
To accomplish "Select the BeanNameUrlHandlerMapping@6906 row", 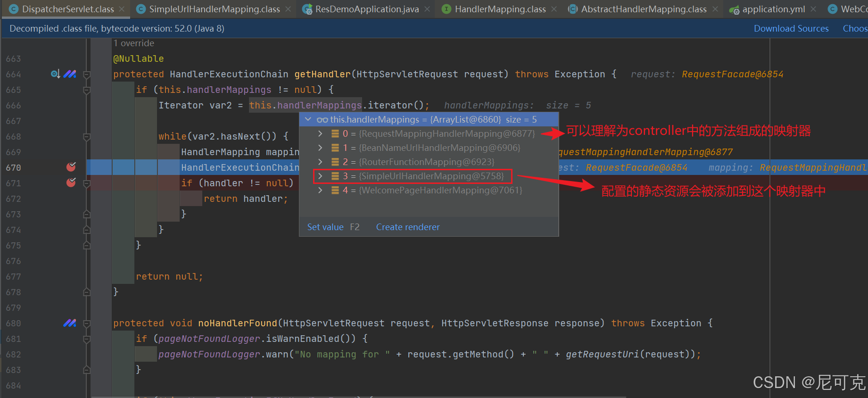I will (429, 148).
